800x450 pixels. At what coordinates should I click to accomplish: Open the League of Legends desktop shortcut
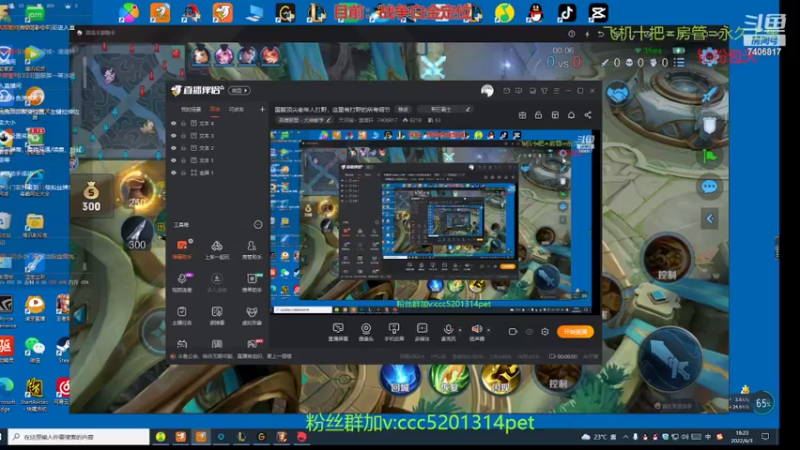point(316,13)
